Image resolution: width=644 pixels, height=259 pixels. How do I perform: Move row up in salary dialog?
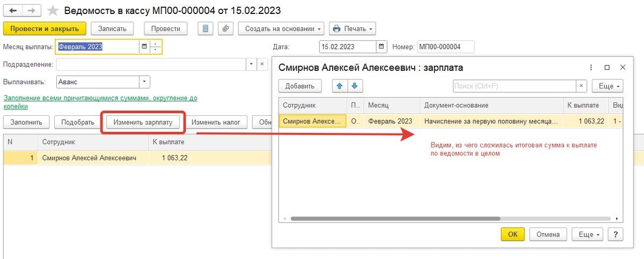(339, 86)
